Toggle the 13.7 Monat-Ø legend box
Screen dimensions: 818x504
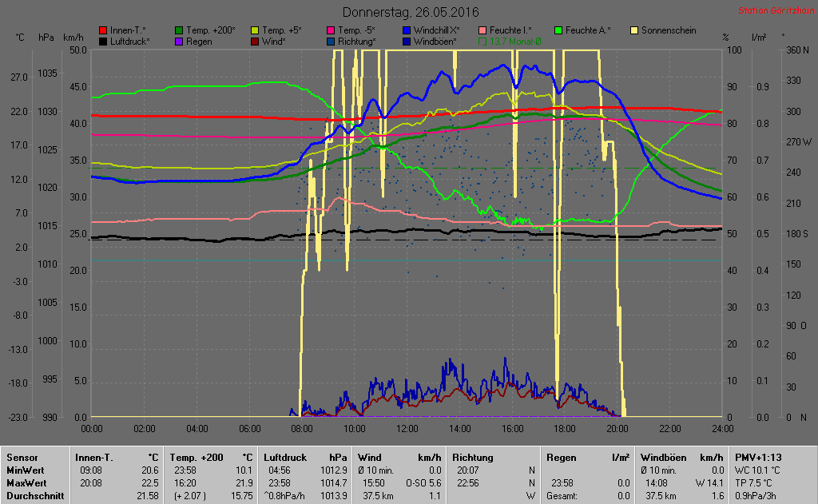pyautogui.click(x=483, y=42)
